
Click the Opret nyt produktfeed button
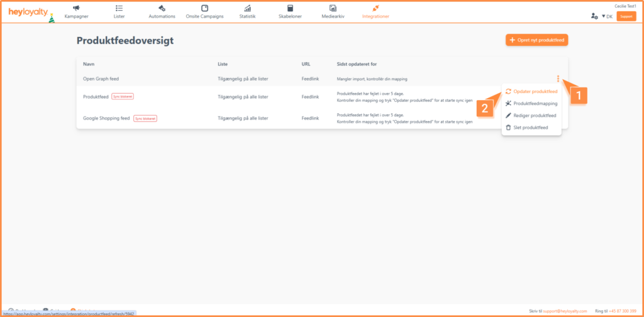[536, 40]
